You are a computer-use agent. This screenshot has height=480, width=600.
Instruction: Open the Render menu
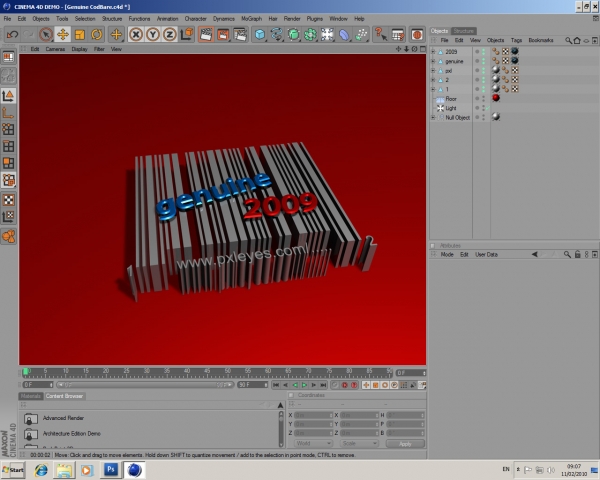tap(292, 18)
